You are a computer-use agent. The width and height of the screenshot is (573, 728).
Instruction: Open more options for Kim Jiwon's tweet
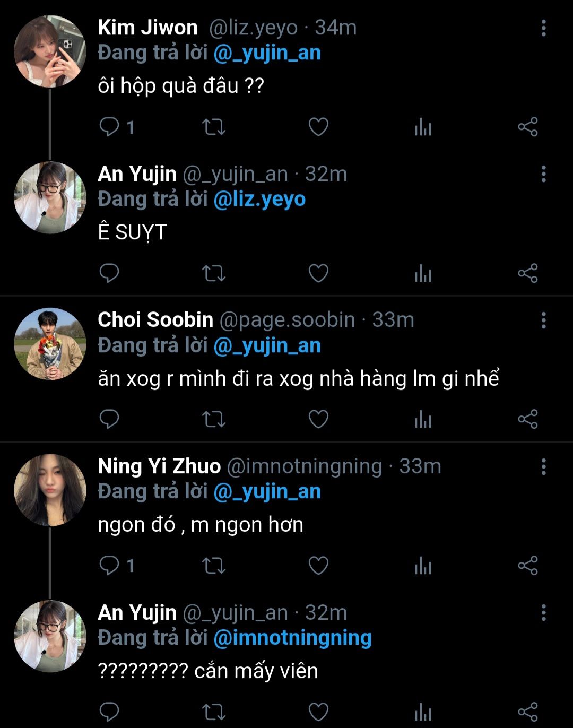(543, 28)
